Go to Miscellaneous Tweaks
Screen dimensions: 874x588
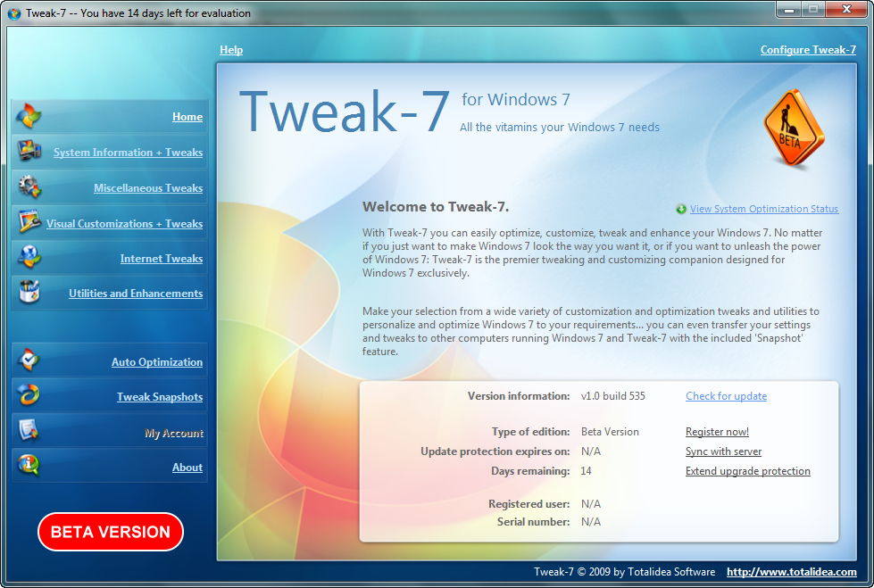(x=148, y=188)
